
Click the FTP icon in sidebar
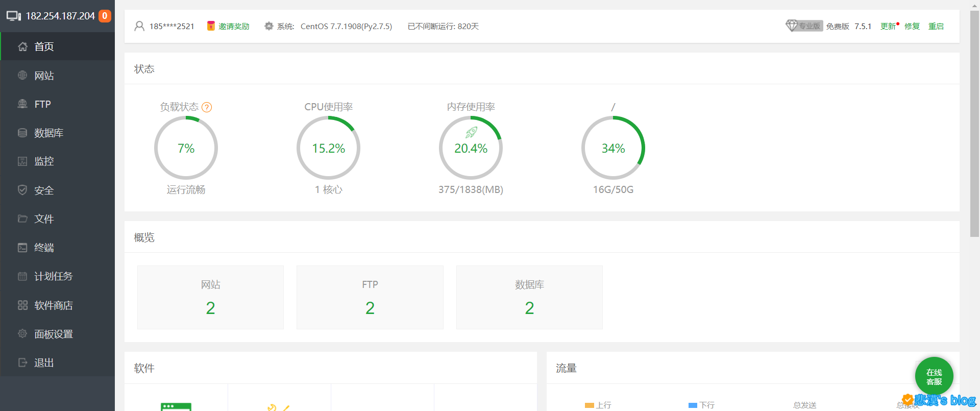click(x=22, y=104)
